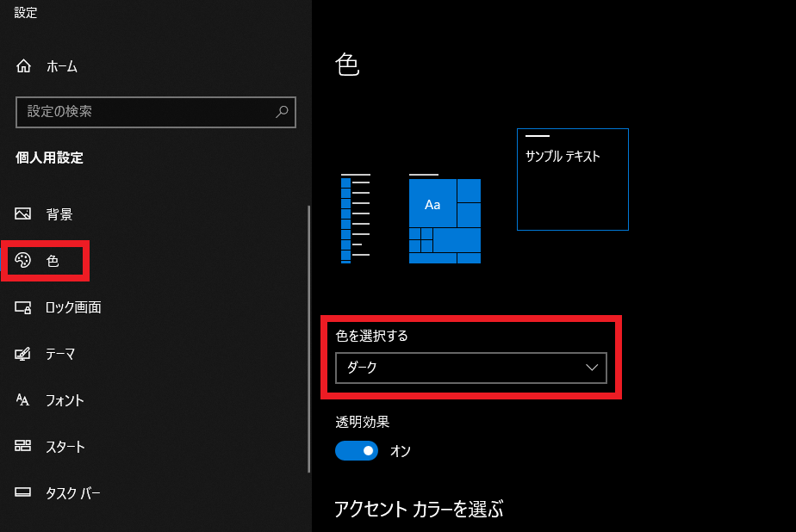Click the 透明効果 label
The height and width of the screenshot is (532, 796).
point(363,422)
